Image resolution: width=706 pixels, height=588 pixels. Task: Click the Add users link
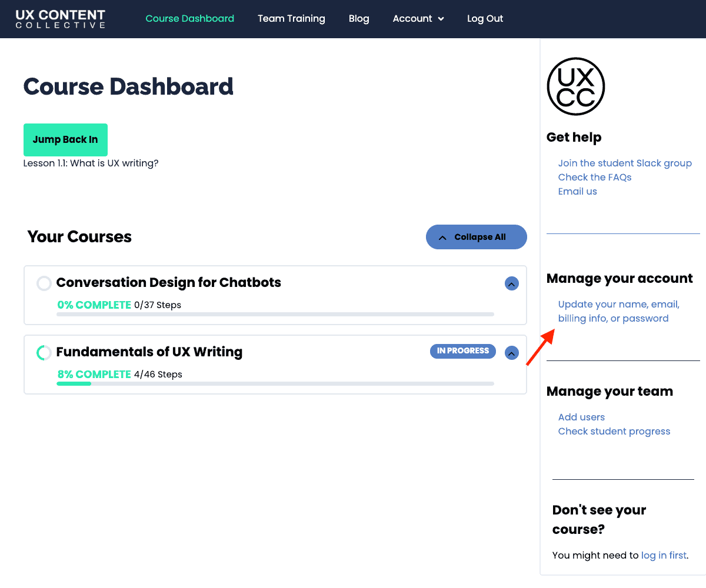(x=581, y=417)
